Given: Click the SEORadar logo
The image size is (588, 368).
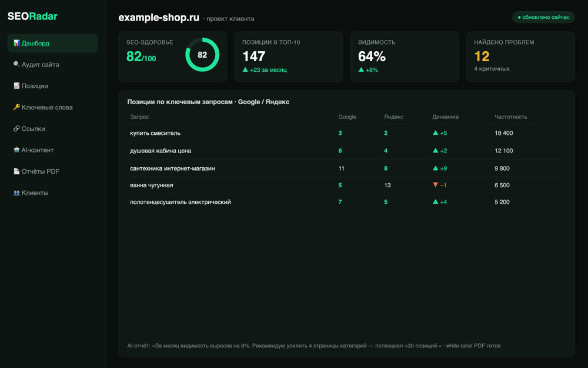Looking at the screenshot, I should [x=32, y=16].
